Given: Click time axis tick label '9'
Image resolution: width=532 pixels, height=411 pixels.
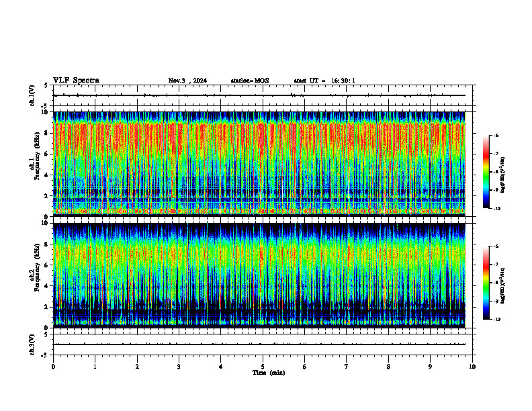Looking at the screenshot, I should pos(430,367).
